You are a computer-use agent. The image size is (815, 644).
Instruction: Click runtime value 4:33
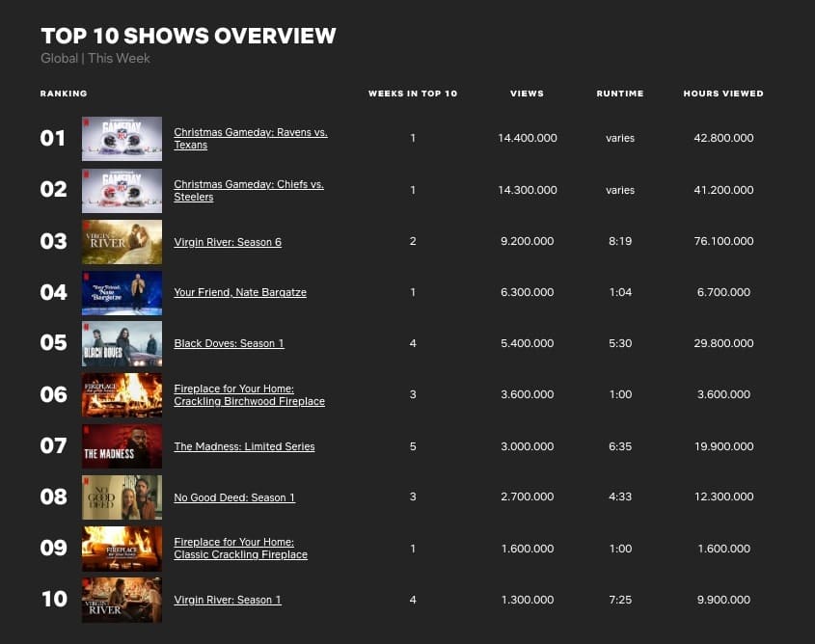tap(620, 497)
